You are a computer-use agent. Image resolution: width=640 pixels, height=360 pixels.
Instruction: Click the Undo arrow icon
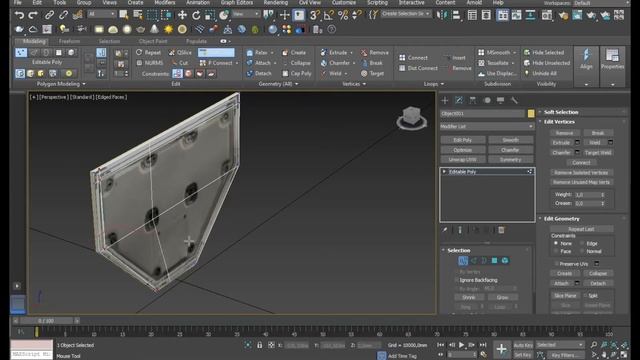coord(19,16)
